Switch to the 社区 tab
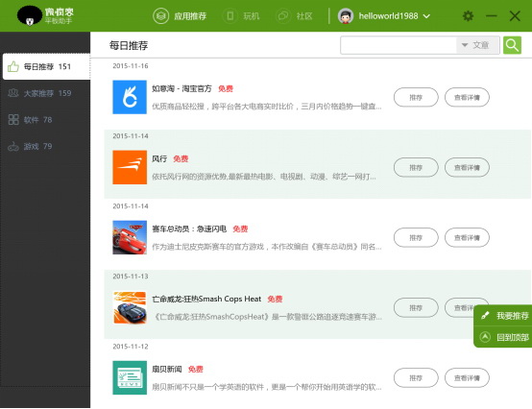 [x=295, y=16]
